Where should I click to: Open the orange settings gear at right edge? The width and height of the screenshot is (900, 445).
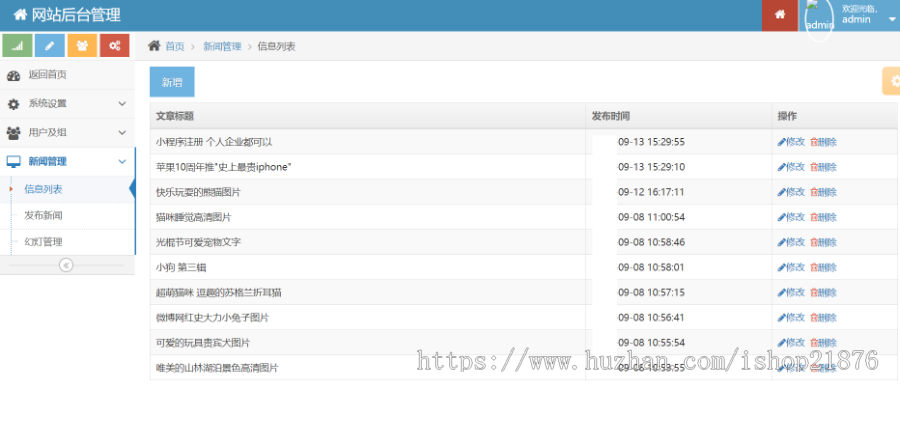(x=890, y=81)
